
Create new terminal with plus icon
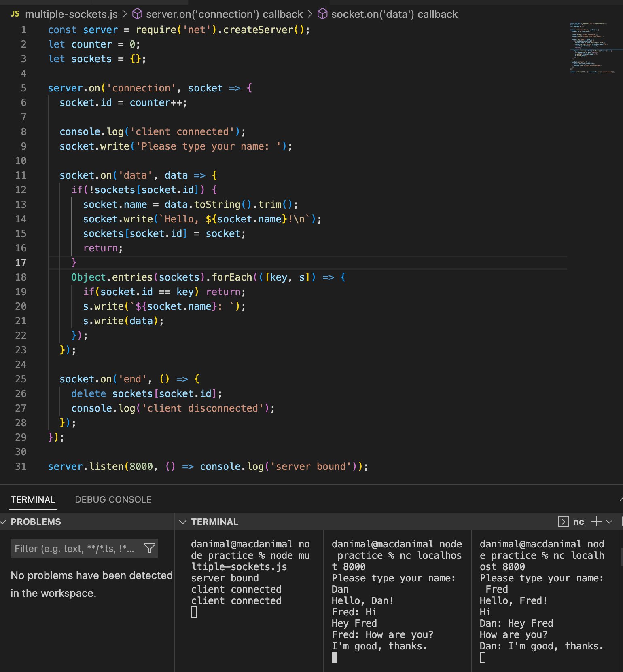pyautogui.click(x=596, y=522)
